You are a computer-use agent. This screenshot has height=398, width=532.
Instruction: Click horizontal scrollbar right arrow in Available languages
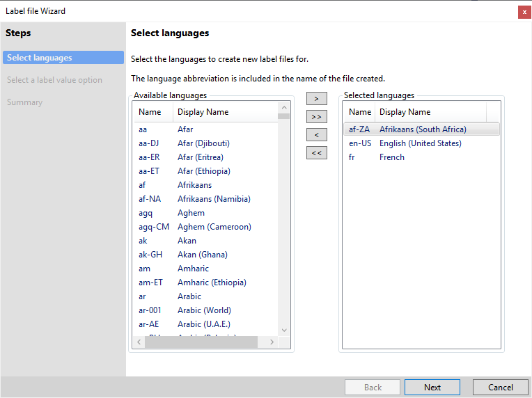[x=272, y=342]
